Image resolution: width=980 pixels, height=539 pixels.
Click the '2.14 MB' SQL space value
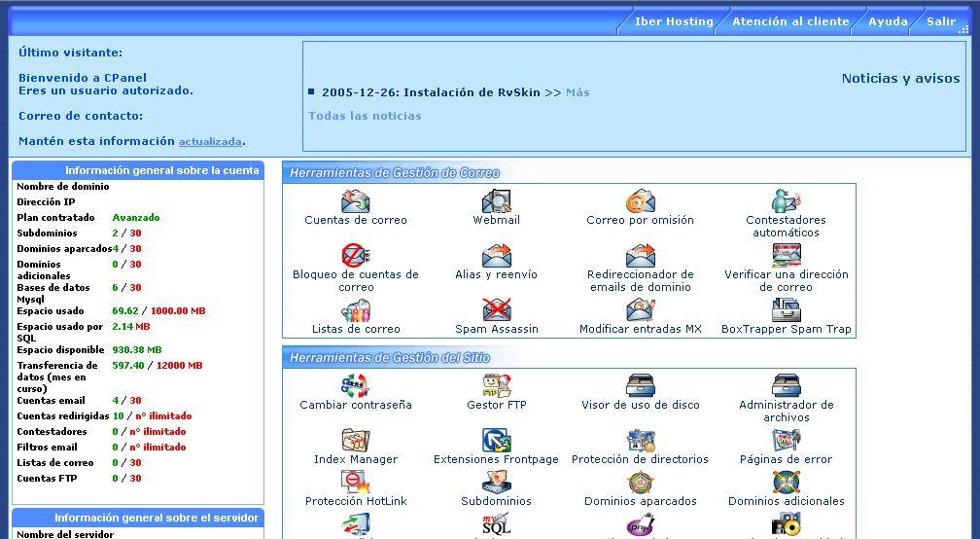[x=130, y=326]
